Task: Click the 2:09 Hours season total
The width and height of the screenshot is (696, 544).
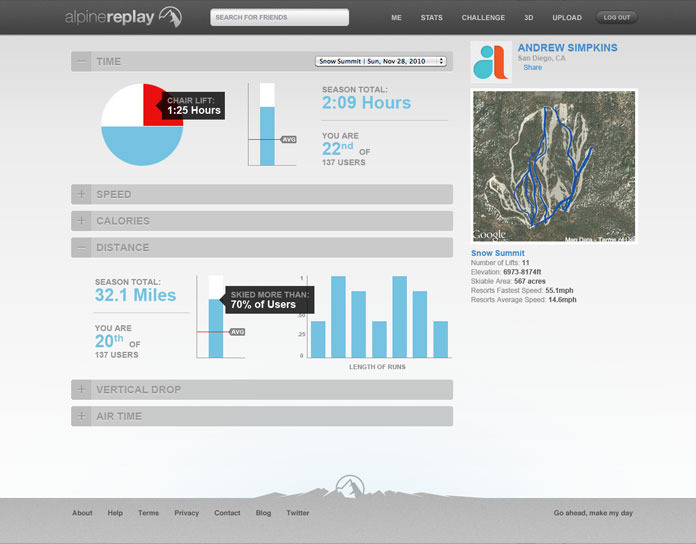Action: [x=366, y=102]
